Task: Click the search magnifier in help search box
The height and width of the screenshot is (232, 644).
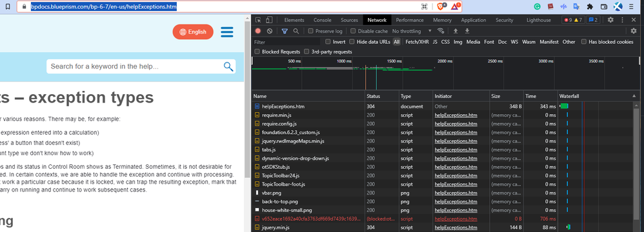Action: click(228, 66)
